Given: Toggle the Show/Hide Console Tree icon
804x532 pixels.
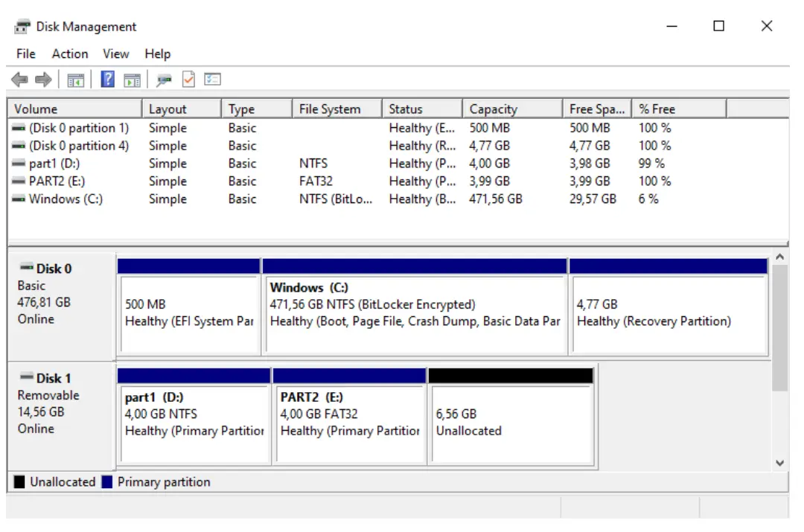Looking at the screenshot, I should [74, 79].
